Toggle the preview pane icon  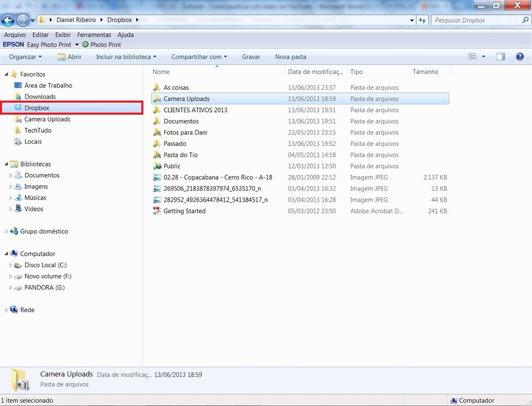[501, 57]
